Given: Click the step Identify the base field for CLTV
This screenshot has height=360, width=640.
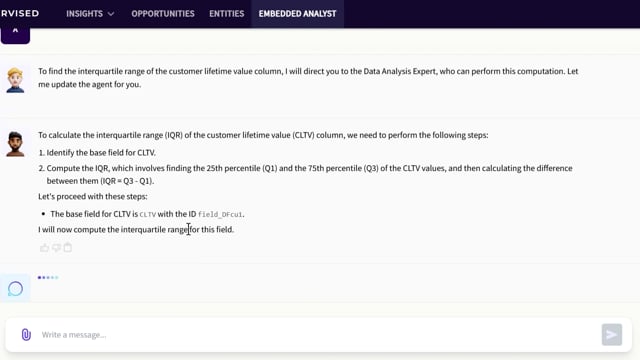Looking at the screenshot, I should tap(101, 153).
